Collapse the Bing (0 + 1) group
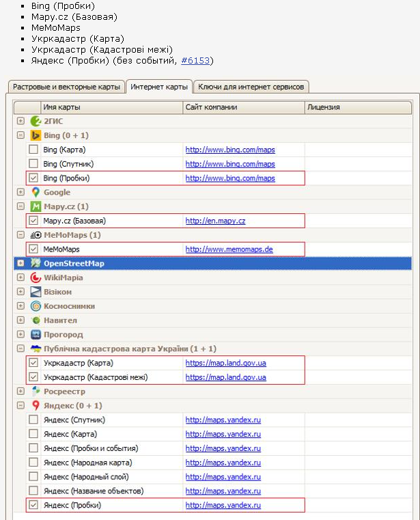Image resolution: width=420 pixels, height=520 pixels. (x=20, y=135)
